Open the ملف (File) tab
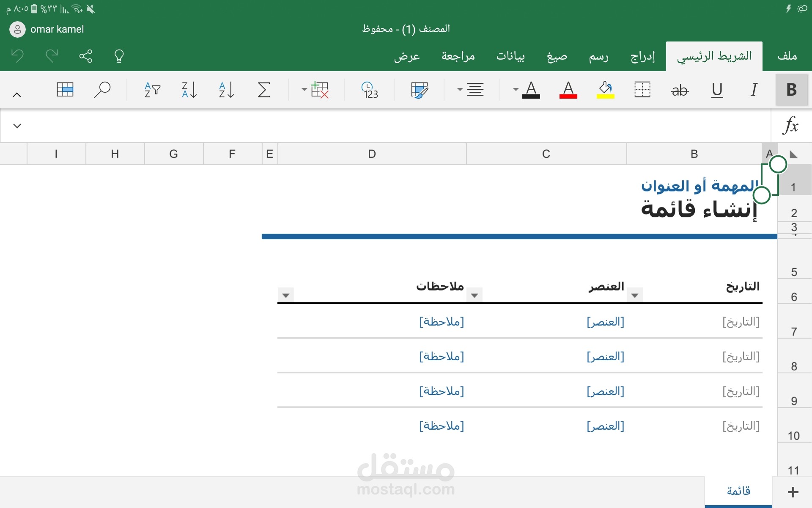 pyautogui.click(x=787, y=56)
